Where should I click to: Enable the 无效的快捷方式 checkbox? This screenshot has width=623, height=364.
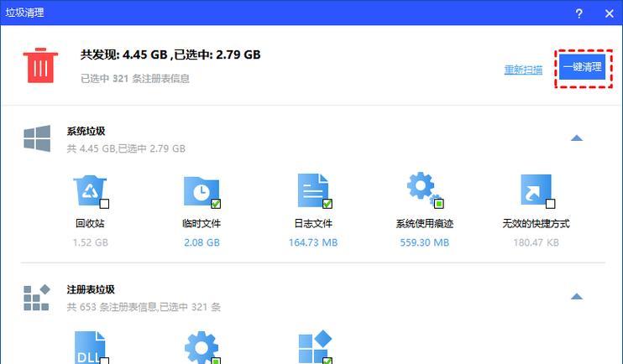(550, 204)
